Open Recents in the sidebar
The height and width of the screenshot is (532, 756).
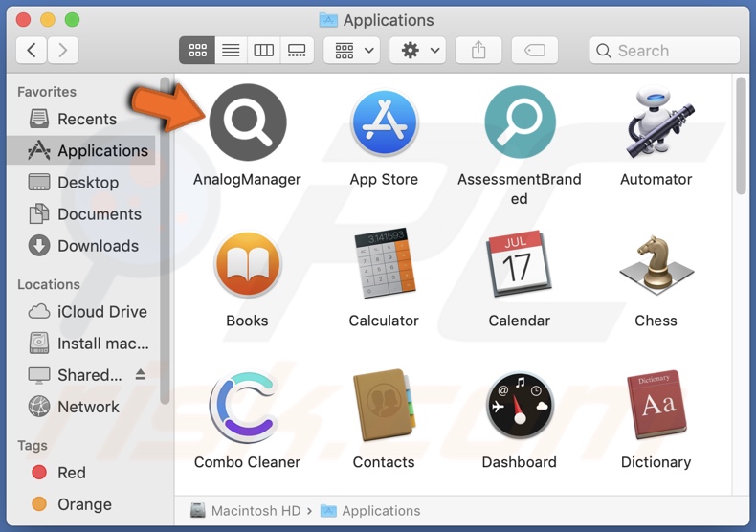click(81, 119)
